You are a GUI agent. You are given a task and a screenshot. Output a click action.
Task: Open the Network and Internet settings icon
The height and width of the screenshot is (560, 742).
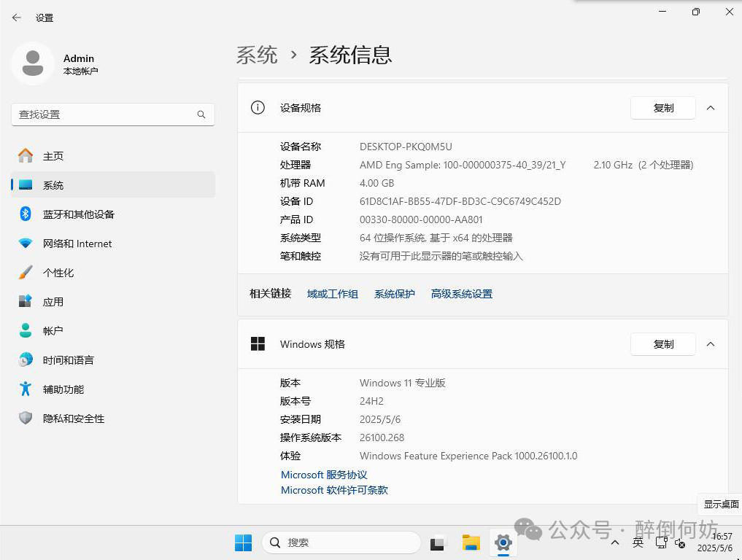coord(26,243)
